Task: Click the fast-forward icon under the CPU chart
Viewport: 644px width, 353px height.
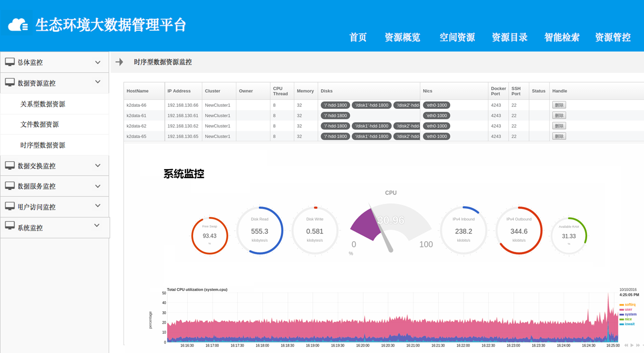Action: pos(638,345)
